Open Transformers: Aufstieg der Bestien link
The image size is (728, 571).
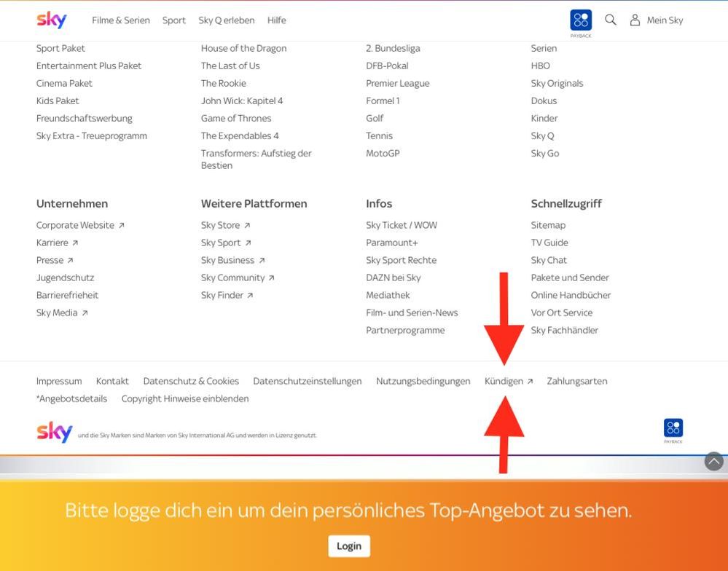point(257,159)
